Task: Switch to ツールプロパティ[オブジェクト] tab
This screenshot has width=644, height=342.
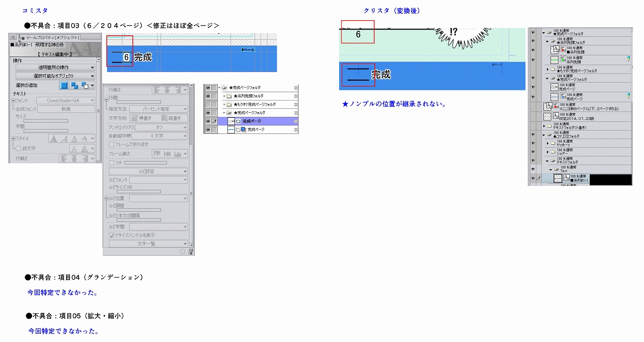Action: click(52, 37)
